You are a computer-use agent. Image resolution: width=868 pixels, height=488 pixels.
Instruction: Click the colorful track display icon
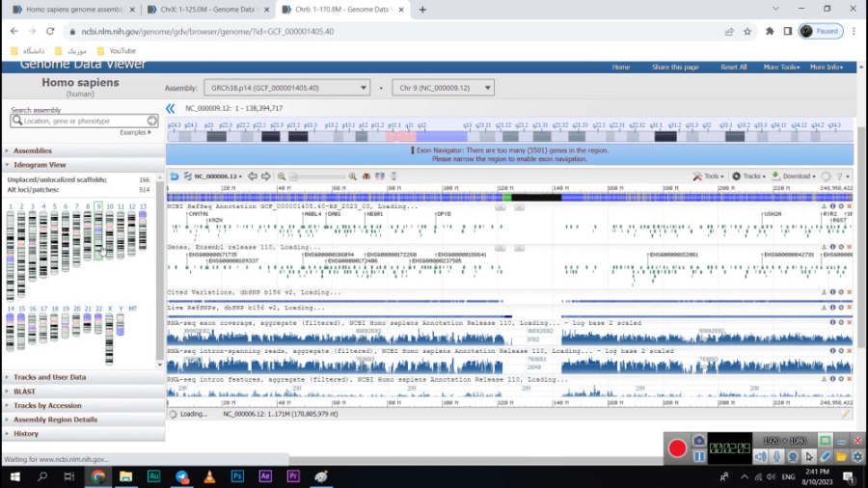point(380,176)
